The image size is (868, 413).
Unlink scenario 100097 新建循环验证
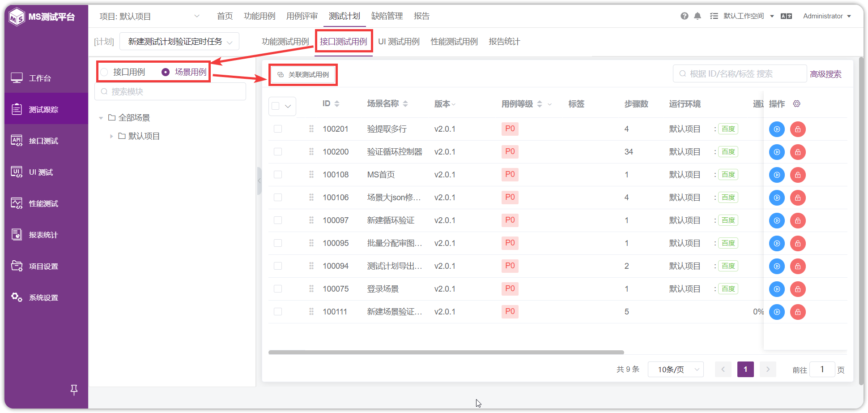click(798, 220)
